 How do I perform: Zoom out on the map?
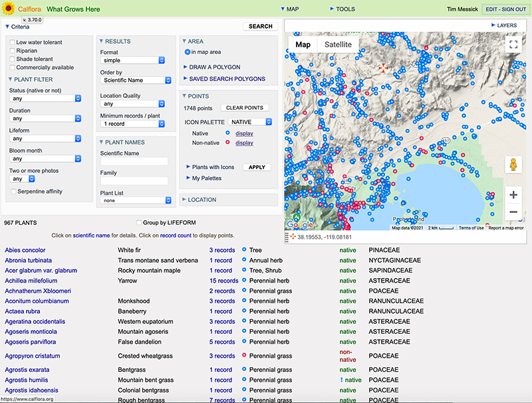[x=513, y=213]
